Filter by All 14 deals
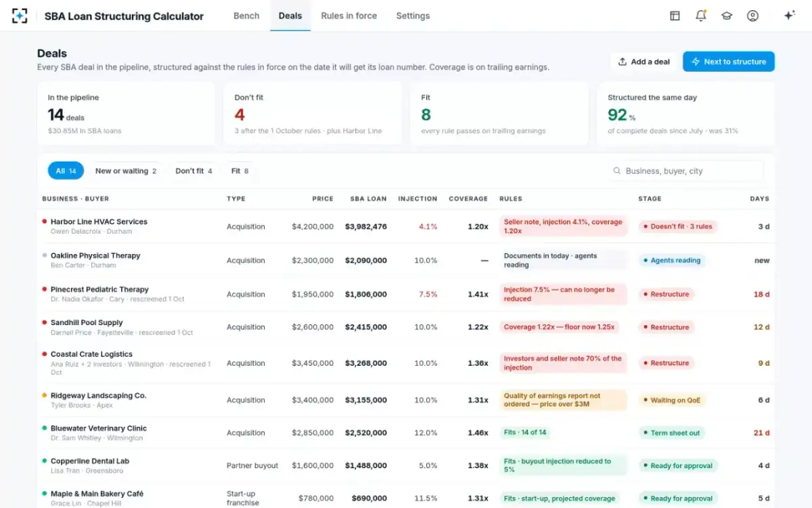The width and height of the screenshot is (812, 508). [x=66, y=171]
